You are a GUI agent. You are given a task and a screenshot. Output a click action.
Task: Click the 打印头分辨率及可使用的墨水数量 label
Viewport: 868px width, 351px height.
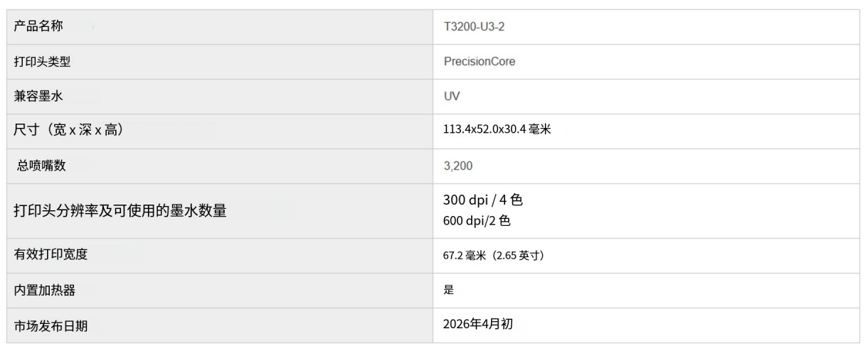120,211
